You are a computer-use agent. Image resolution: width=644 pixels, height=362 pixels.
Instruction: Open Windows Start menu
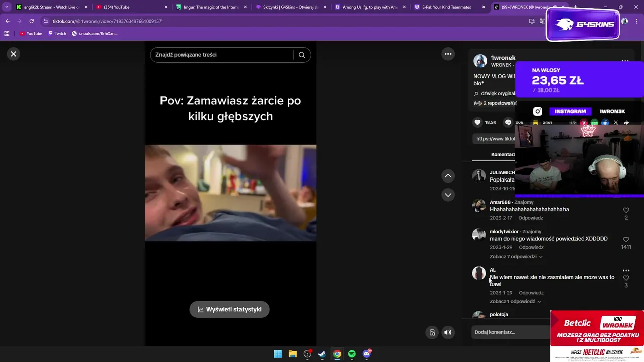[x=278, y=354]
